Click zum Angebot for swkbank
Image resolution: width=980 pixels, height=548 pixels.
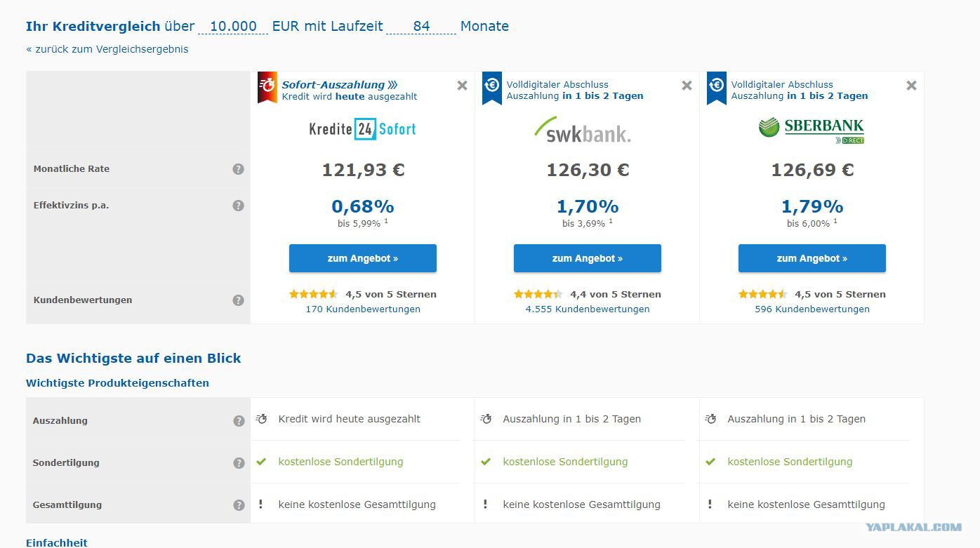tap(588, 258)
